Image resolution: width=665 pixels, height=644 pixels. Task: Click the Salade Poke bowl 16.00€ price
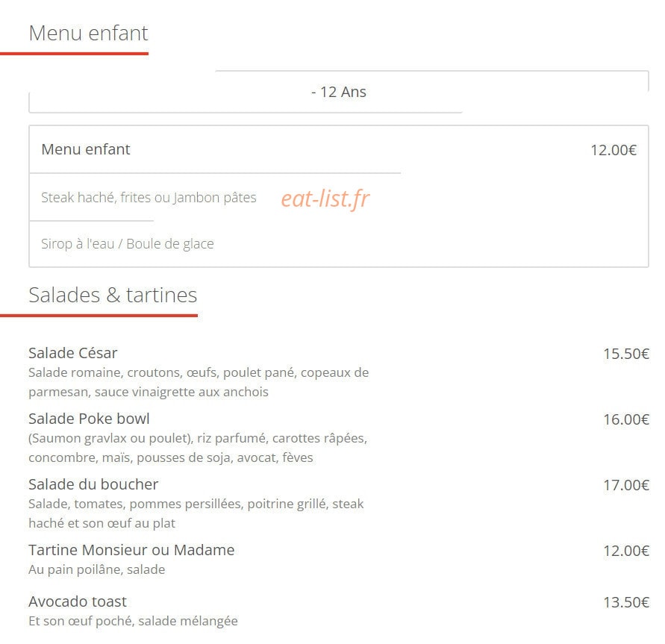(x=626, y=419)
